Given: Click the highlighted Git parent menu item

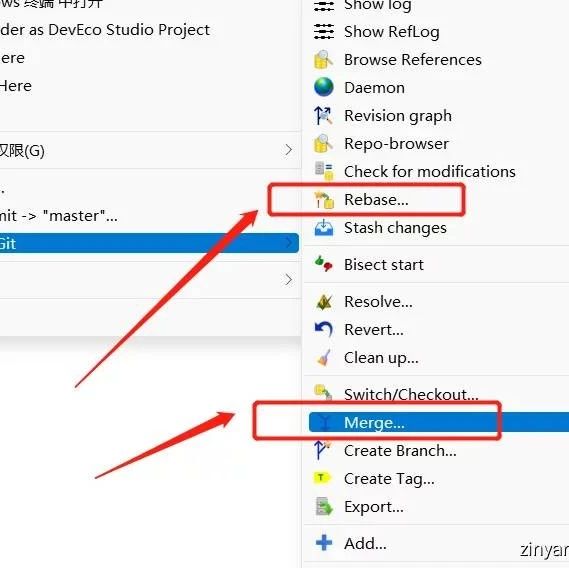Looking at the screenshot, I should [149, 243].
